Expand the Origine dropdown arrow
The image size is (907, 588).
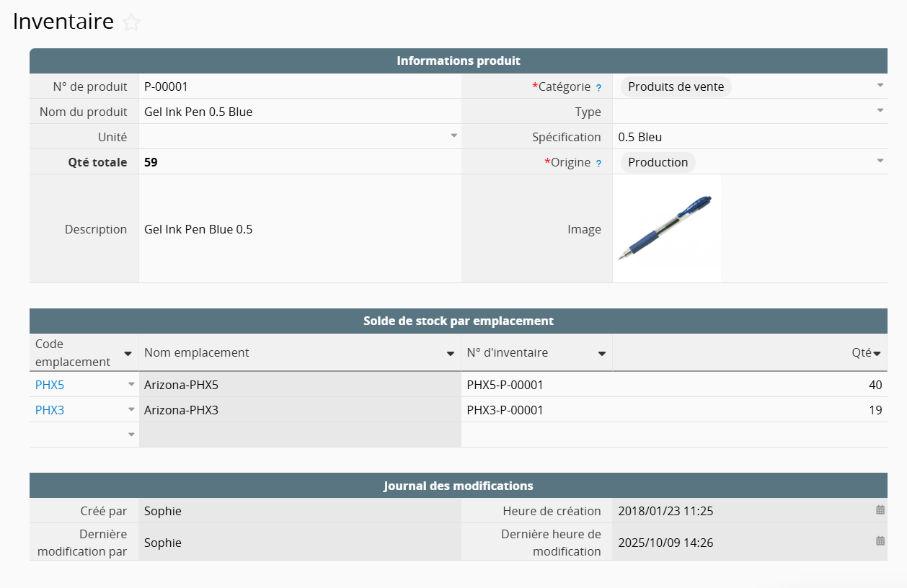pyautogui.click(x=880, y=161)
